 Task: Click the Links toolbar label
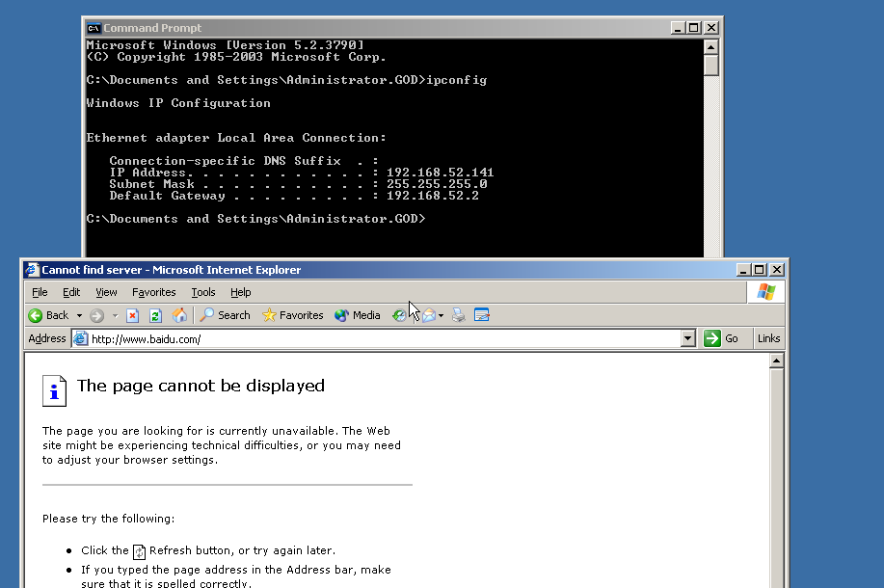(768, 338)
